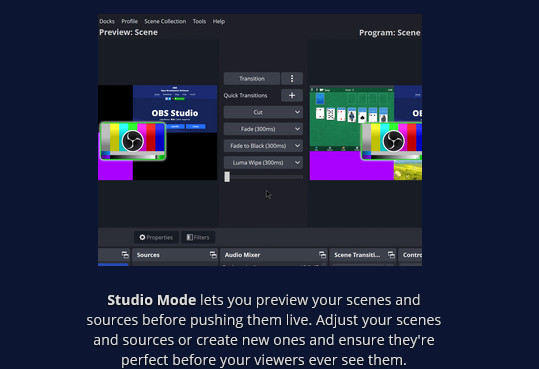Pop out the Scene Transitions dock icon

click(x=391, y=255)
